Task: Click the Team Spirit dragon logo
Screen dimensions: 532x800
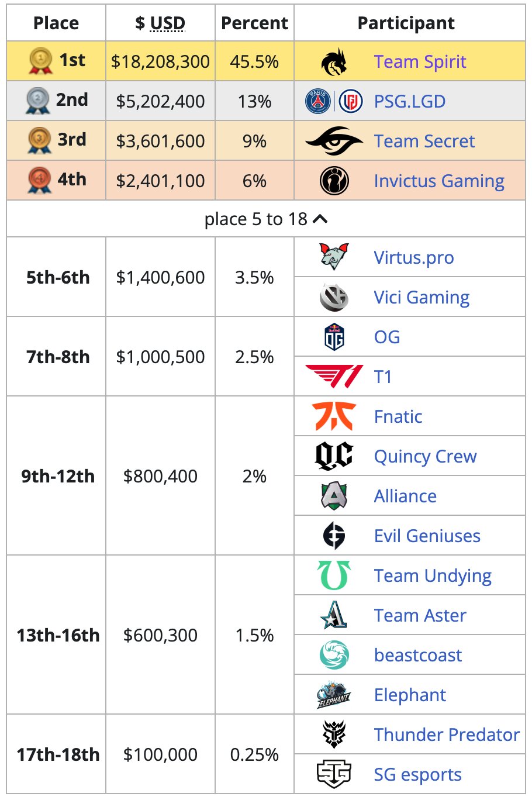Action: (334, 62)
